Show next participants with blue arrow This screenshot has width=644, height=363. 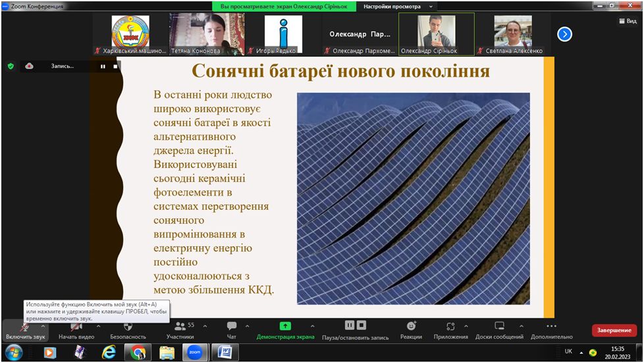[565, 34]
